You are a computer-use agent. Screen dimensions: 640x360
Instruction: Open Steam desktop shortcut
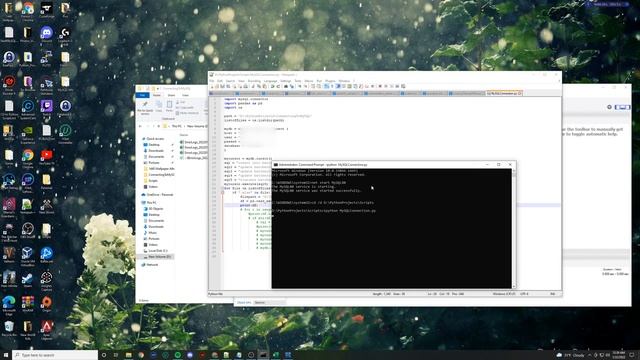tap(27, 280)
